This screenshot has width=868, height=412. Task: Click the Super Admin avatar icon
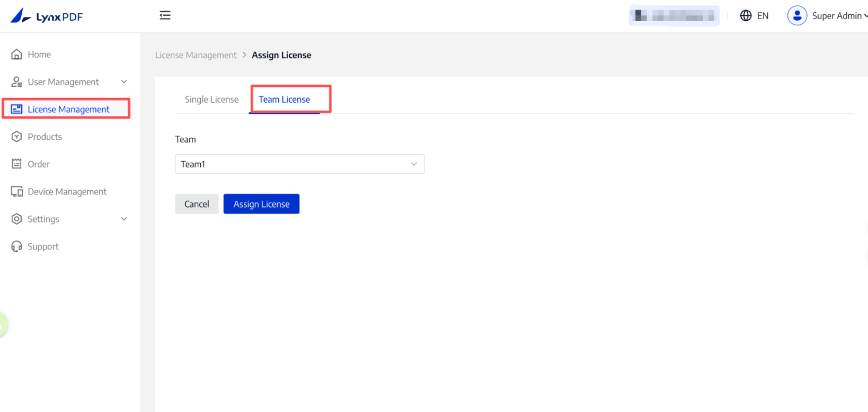point(796,16)
